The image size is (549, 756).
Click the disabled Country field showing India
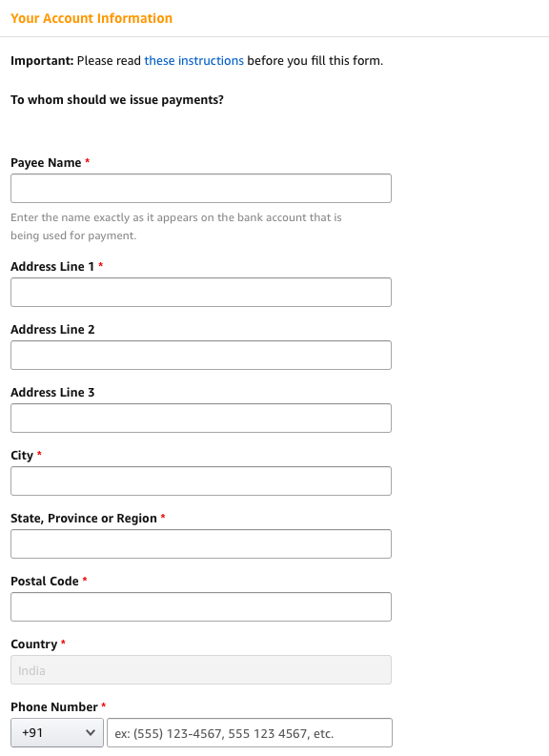[x=201, y=669]
